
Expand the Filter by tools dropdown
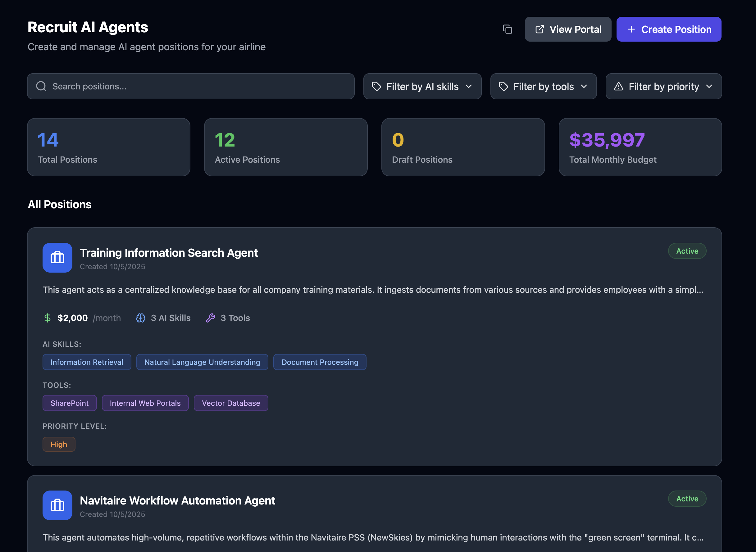point(543,87)
